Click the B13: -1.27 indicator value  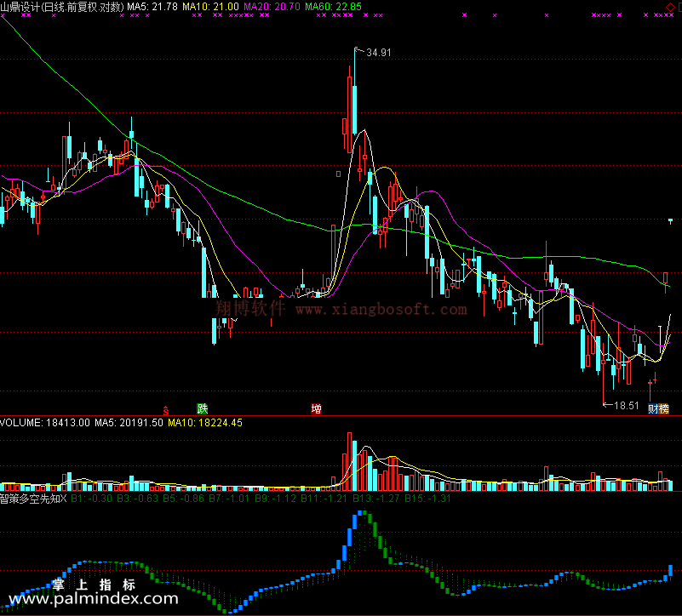click(x=375, y=499)
